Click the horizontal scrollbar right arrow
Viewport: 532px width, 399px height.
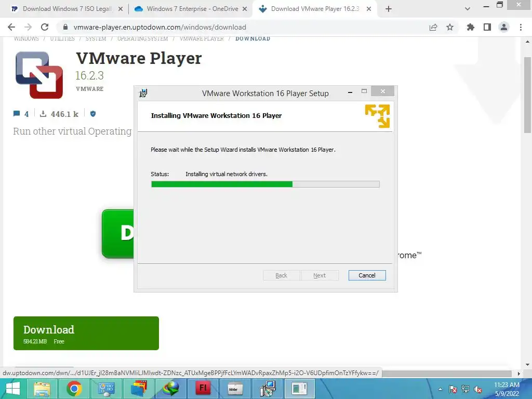click(x=518, y=373)
